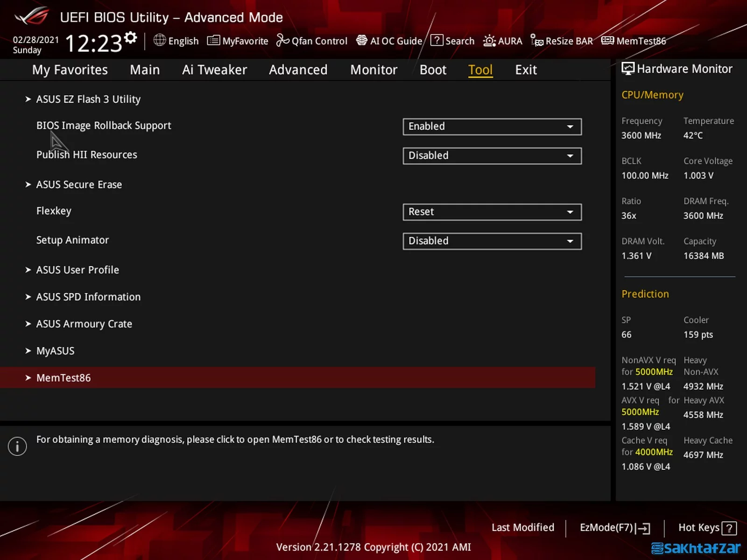Click the ASUS EZ Flash 3 Utility label
This screenshot has width=747, height=560.
[88, 99]
